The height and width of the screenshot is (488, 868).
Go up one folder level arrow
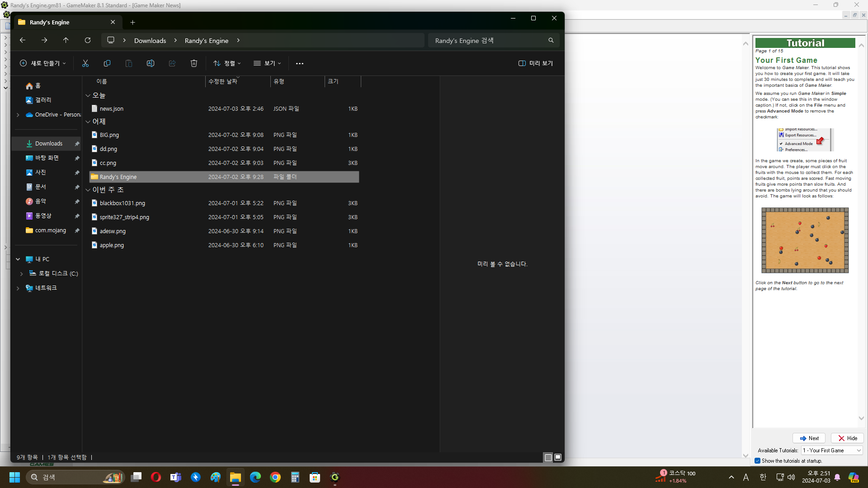pyautogui.click(x=66, y=40)
